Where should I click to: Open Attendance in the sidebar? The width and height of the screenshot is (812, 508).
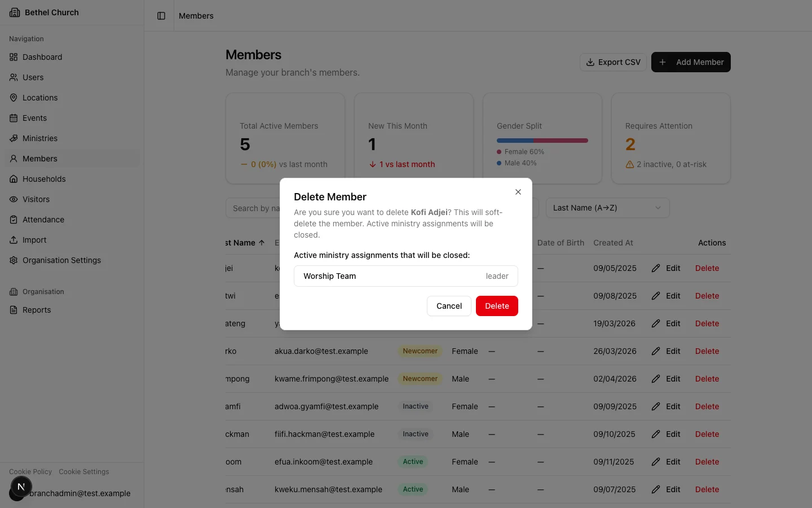(72, 220)
